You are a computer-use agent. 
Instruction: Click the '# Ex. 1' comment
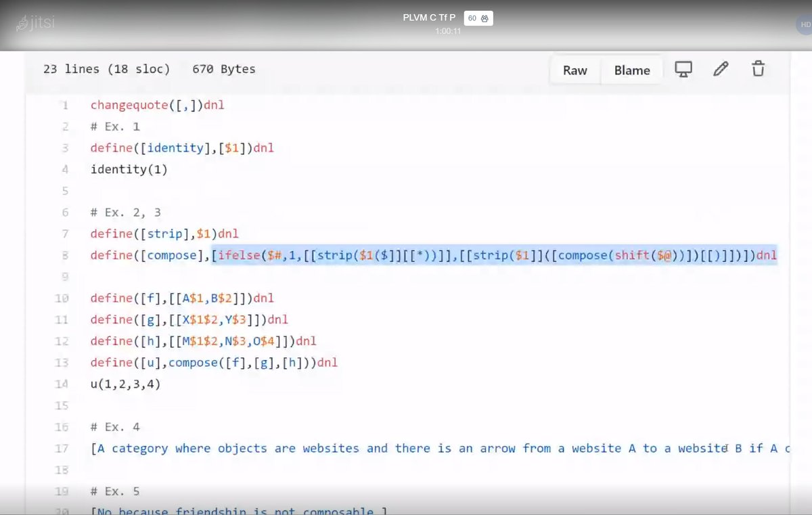115,127
